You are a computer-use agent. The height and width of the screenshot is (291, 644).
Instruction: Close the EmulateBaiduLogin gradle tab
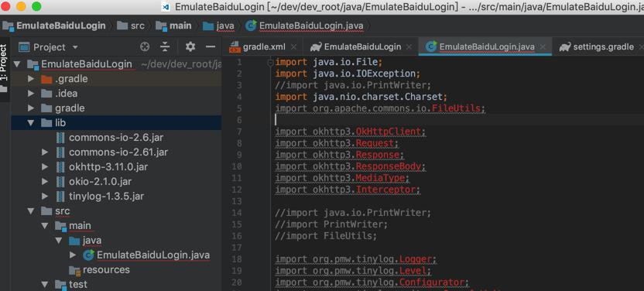click(409, 46)
